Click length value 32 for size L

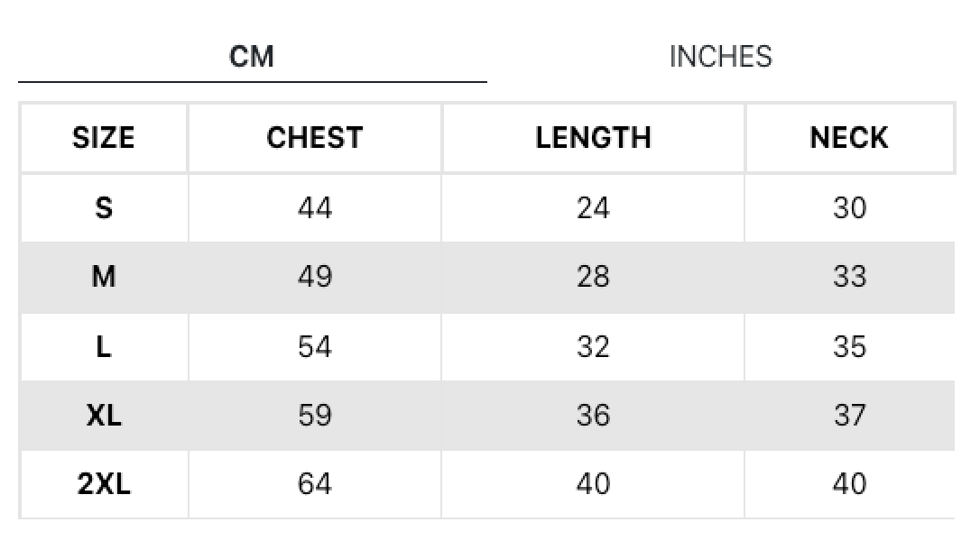[593, 346]
